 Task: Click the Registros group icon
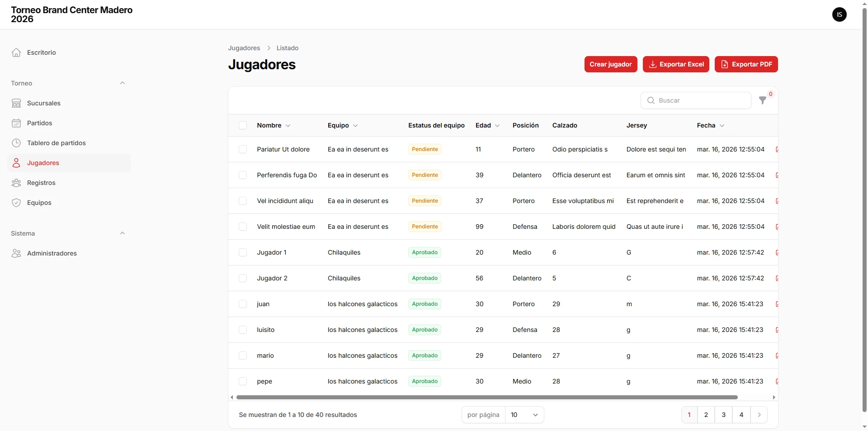pyautogui.click(x=16, y=183)
